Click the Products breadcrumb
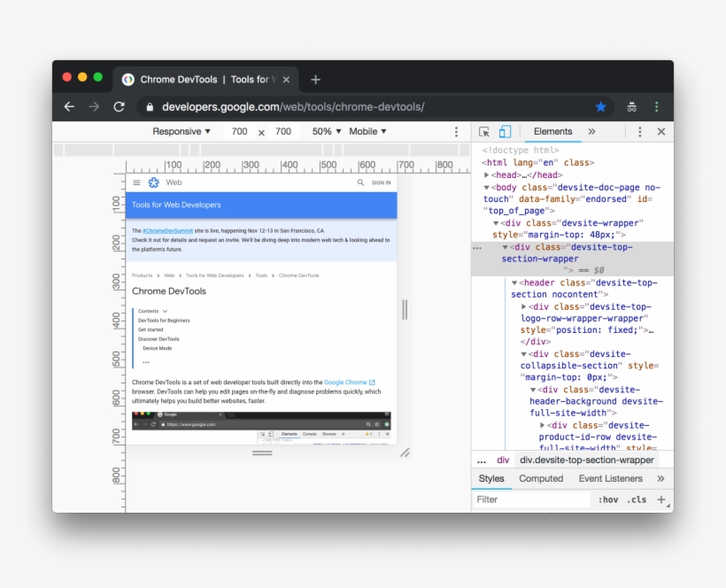 (x=143, y=275)
